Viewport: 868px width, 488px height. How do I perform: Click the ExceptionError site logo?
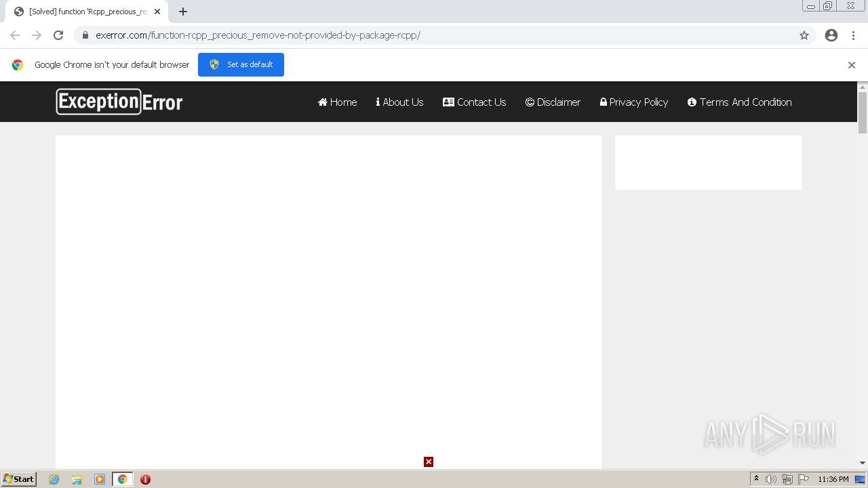119,102
